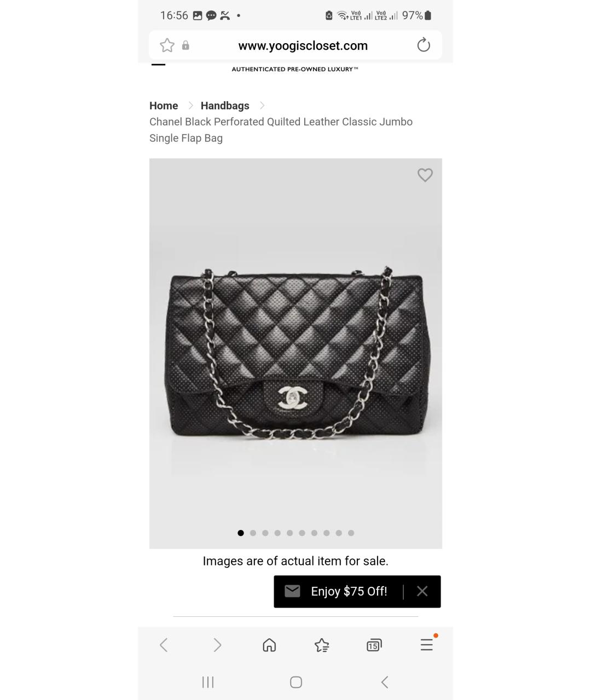Screen dimensions: 591x700
Task: Go back with browser back arrow
Action: click(x=164, y=645)
